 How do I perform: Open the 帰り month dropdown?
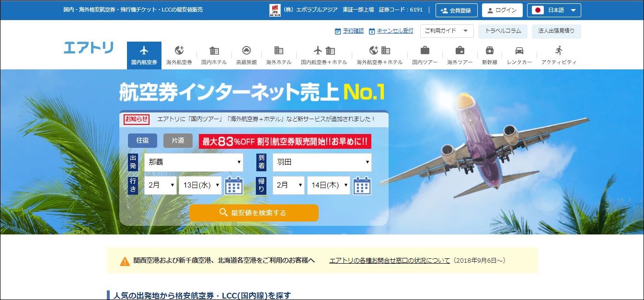pyautogui.click(x=288, y=185)
